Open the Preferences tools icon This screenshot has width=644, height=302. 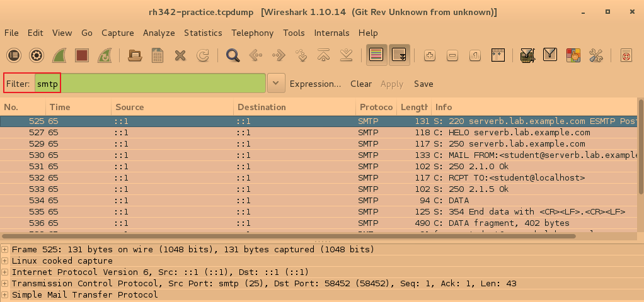click(x=596, y=55)
